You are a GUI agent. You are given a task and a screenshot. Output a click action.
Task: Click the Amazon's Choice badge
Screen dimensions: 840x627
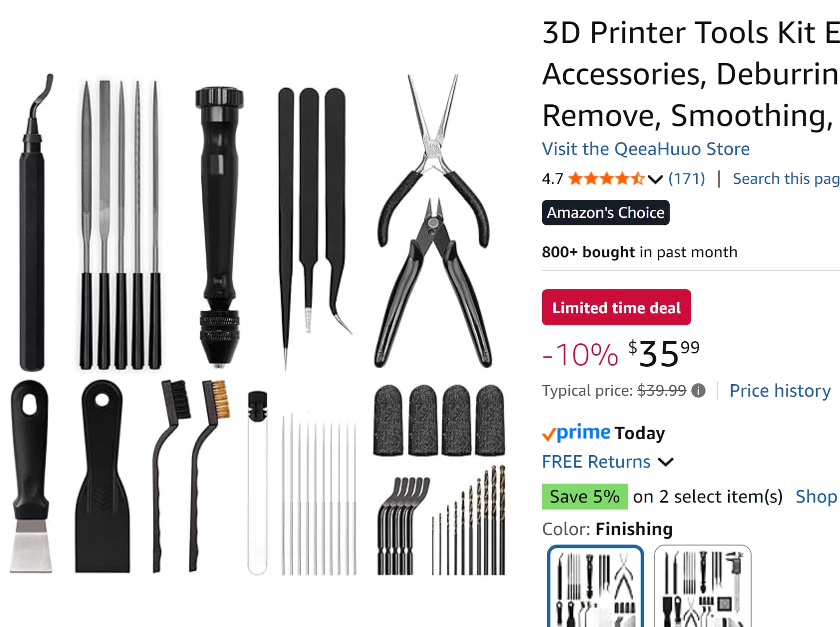pyautogui.click(x=606, y=213)
